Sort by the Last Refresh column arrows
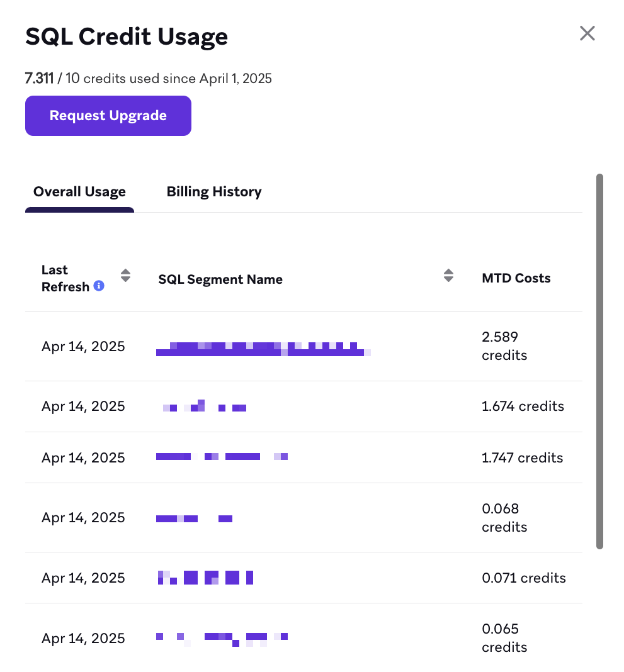Image resolution: width=624 pixels, height=672 pixels. click(x=125, y=275)
